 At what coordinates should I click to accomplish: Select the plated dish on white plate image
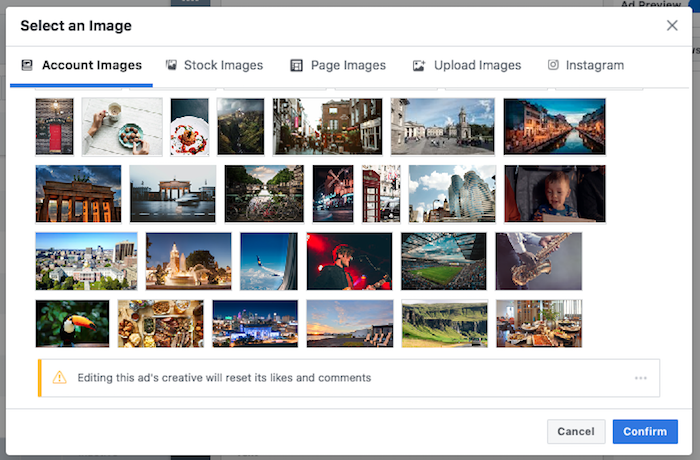[190, 126]
